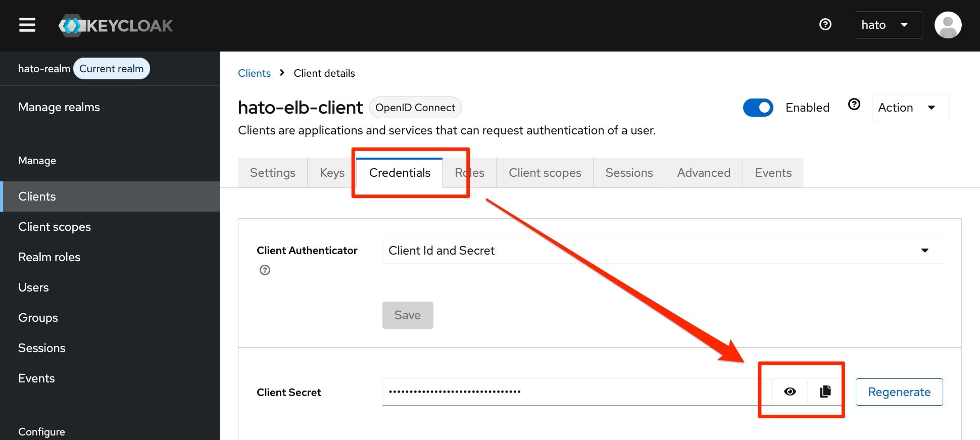
Task: Go to Groups in the sidebar
Action: pyautogui.click(x=110, y=318)
